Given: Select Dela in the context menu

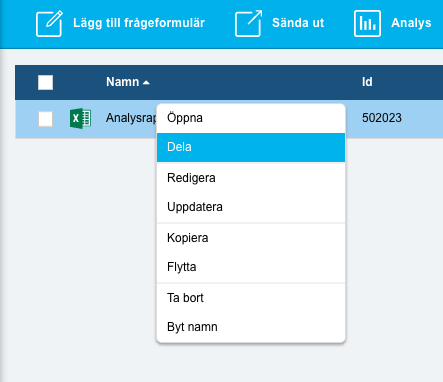Looking at the screenshot, I should pyautogui.click(x=251, y=147).
